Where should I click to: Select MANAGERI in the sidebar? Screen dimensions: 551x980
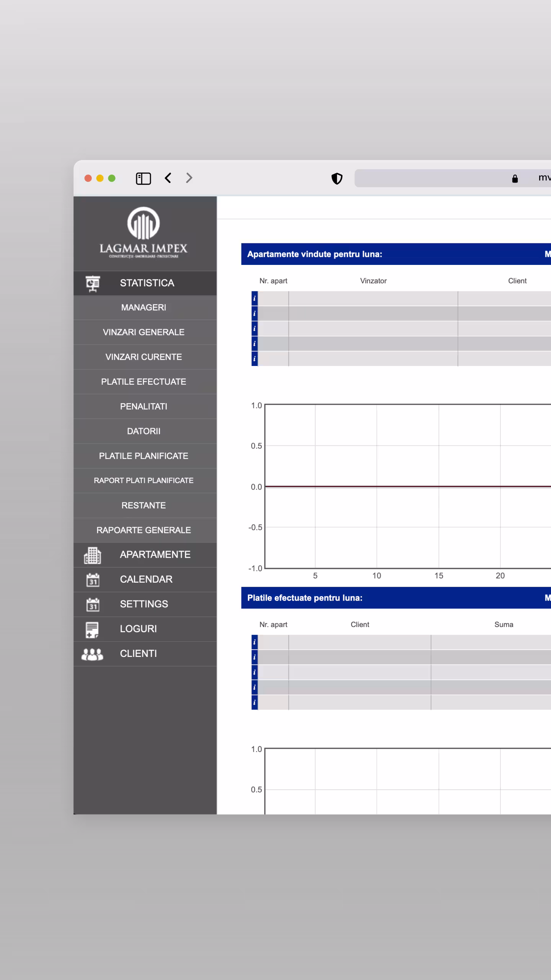145,307
